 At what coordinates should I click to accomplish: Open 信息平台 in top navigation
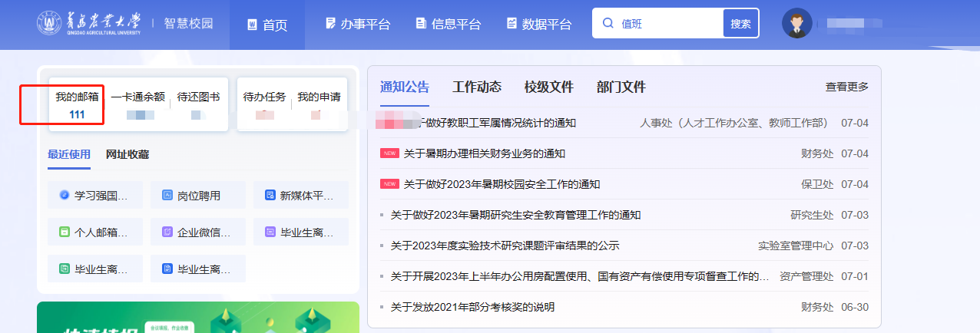(449, 25)
